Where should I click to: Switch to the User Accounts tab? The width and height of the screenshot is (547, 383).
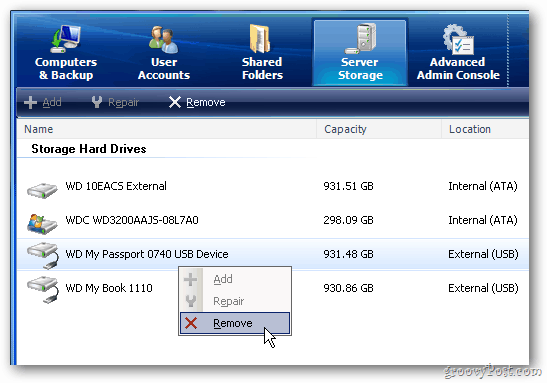click(164, 52)
